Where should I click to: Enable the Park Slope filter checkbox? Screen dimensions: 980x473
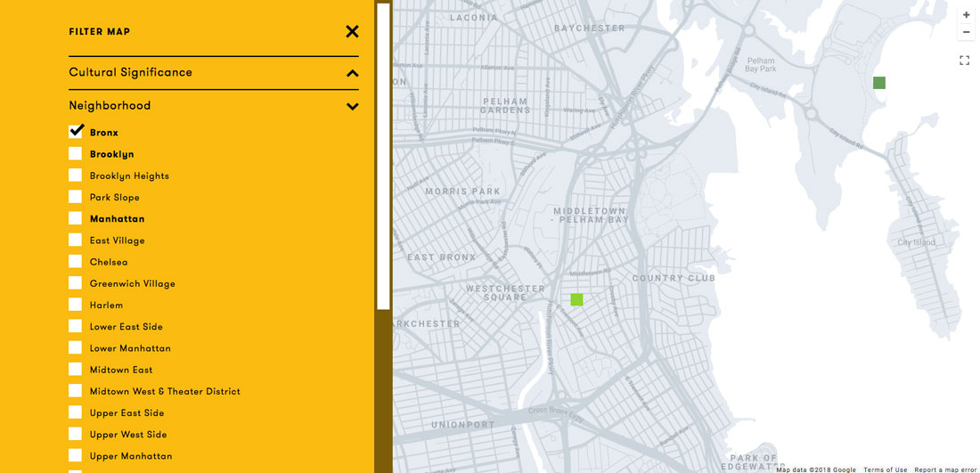pyautogui.click(x=76, y=197)
